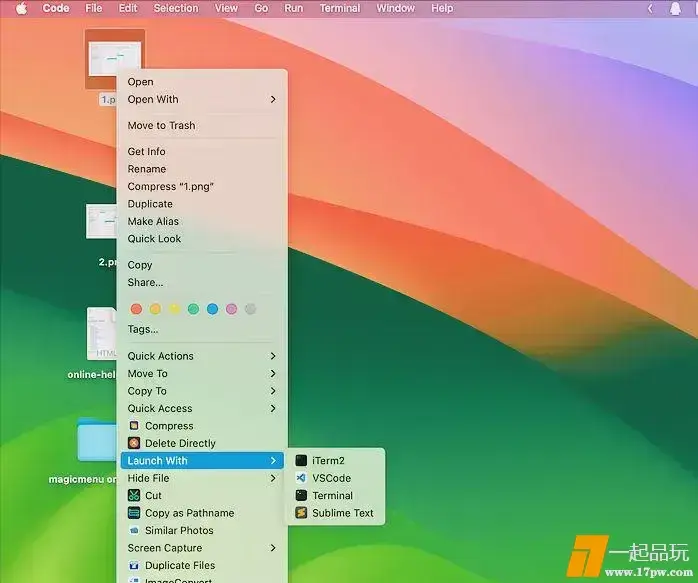Click the Compress archive icon
The height and width of the screenshot is (583, 698).
tap(134, 426)
